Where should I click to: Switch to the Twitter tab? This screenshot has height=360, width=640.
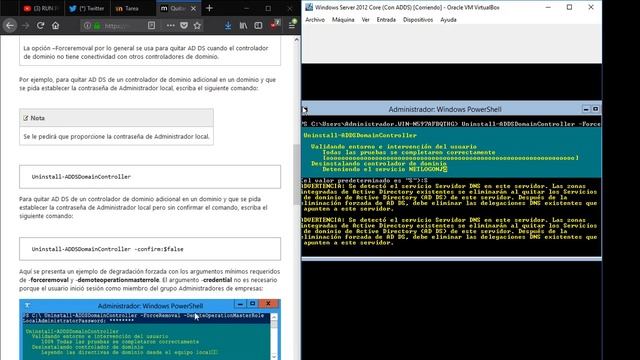coord(87,9)
